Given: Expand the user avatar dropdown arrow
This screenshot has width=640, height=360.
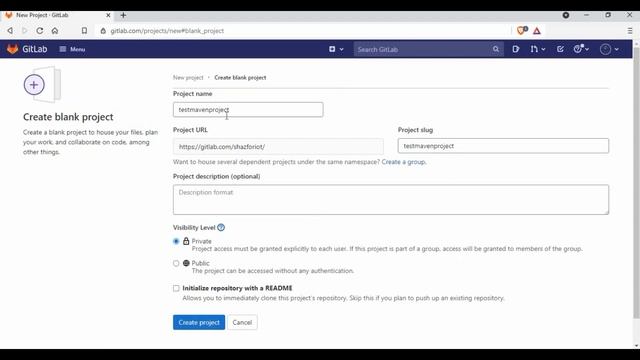Looking at the screenshot, I should pyautogui.click(x=616, y=49).
